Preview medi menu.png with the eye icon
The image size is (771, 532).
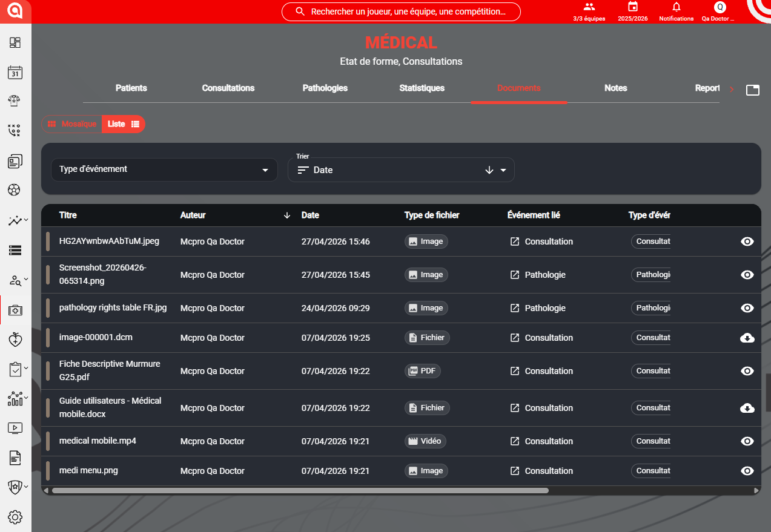[747, 471]
